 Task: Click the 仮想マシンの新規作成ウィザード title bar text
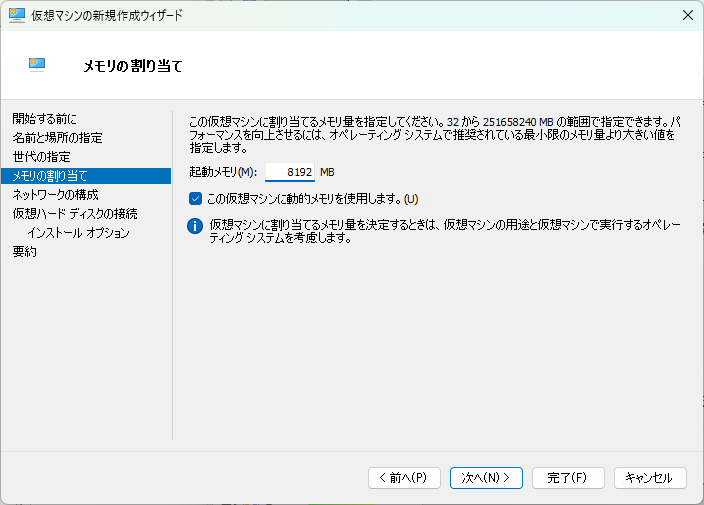[x=107, y=15]
